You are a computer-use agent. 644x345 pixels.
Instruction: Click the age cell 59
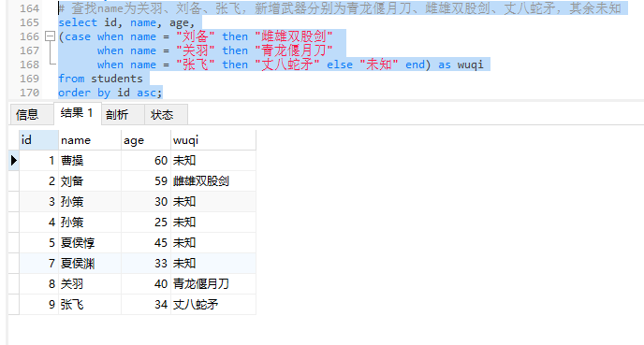click(x=146, y=180)
